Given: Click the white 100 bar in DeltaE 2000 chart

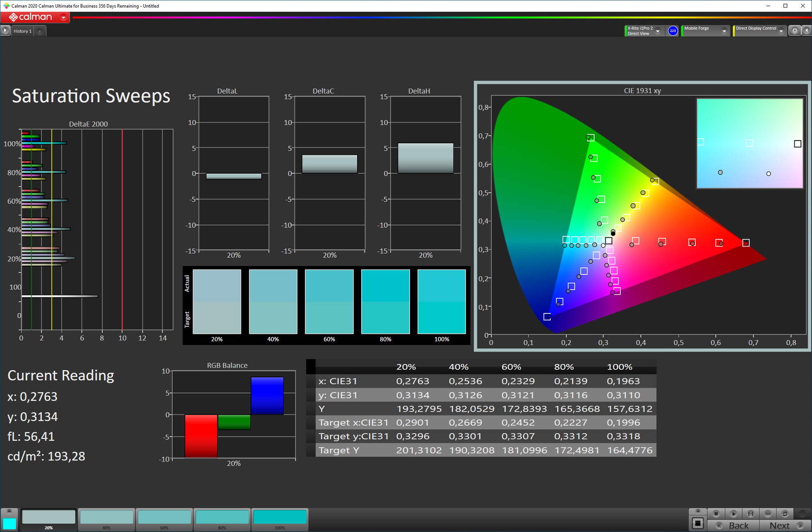Looking at the screenshot, I should [59, 296].
